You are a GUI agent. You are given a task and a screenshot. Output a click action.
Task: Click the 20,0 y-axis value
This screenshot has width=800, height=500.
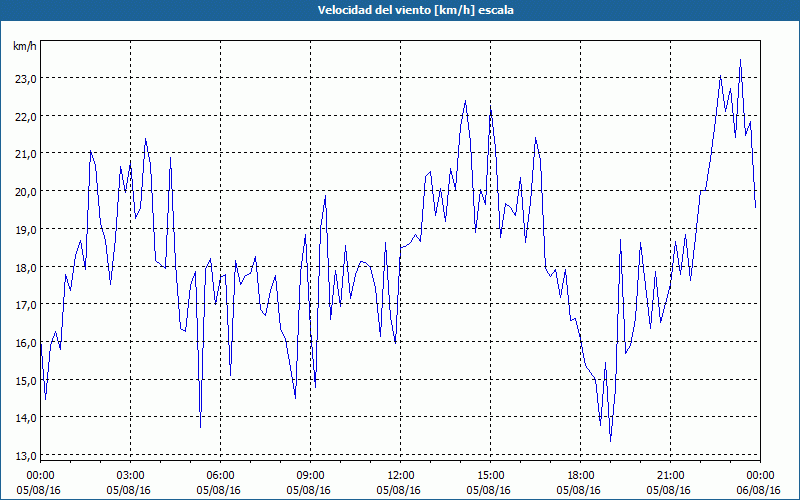25,192
